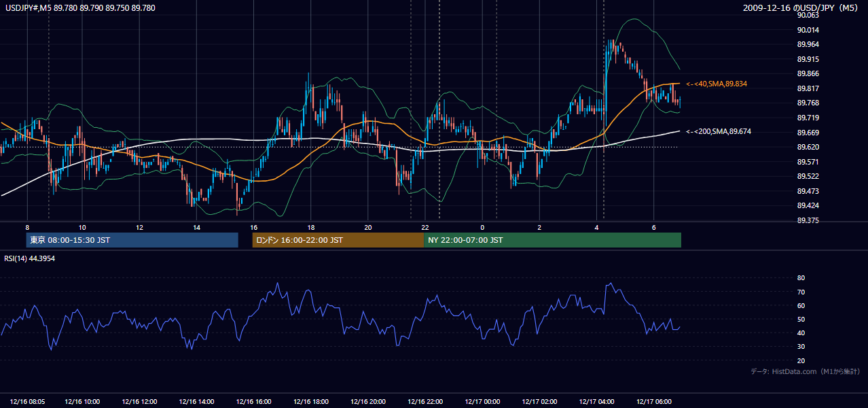Click price axis value 89.424
The width and height of the screenshot is (868, 408).
point(808,206)
